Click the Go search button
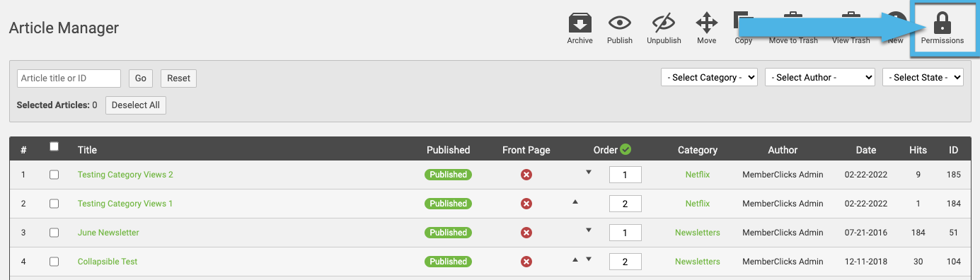 point(140,78)
